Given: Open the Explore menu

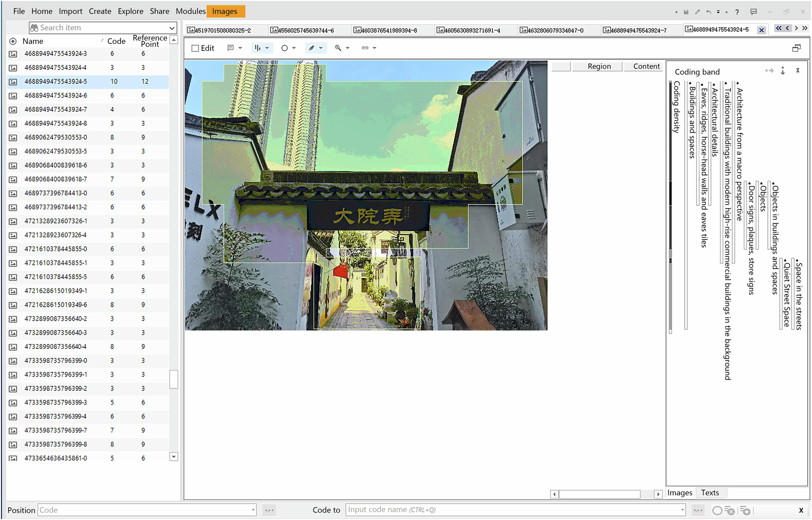Looking at the screenshot, I should coord(130,11).
